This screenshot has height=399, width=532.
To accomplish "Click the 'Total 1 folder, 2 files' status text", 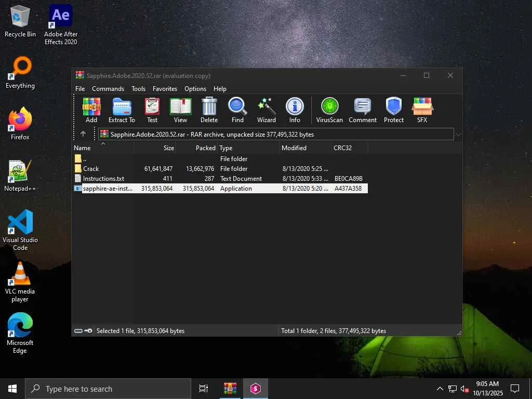I will point(334,331).
